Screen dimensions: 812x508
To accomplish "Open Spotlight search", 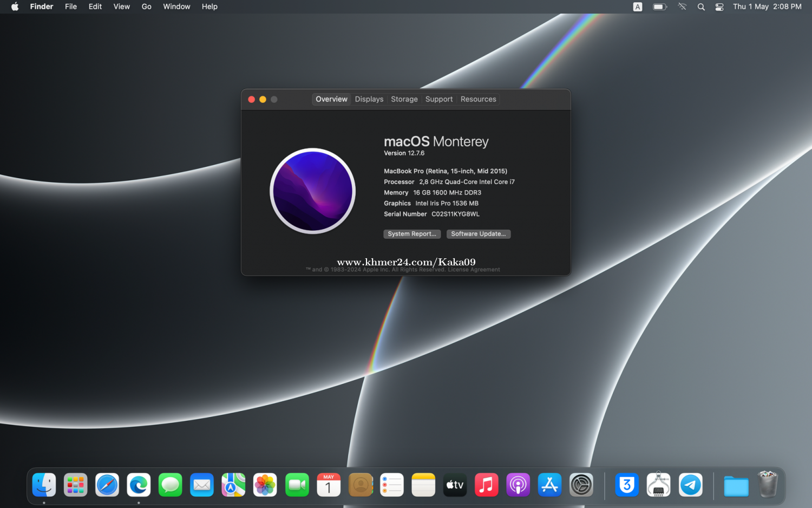I will (701, 6).
